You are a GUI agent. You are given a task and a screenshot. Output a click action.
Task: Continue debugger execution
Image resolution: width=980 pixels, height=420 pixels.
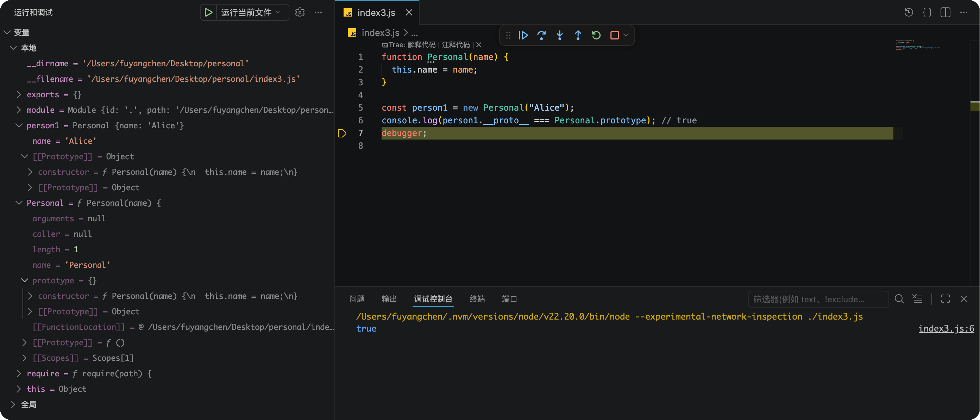[x=523, y=36]
